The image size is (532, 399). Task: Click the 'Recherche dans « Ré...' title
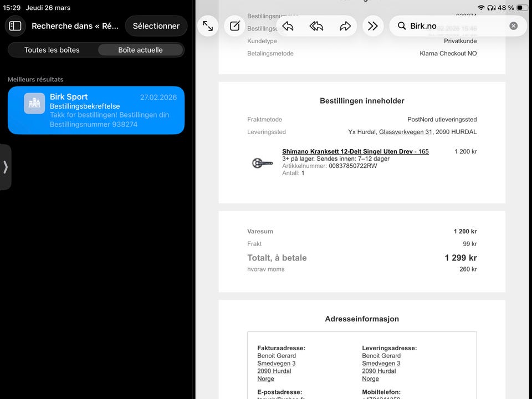(75, 26)
